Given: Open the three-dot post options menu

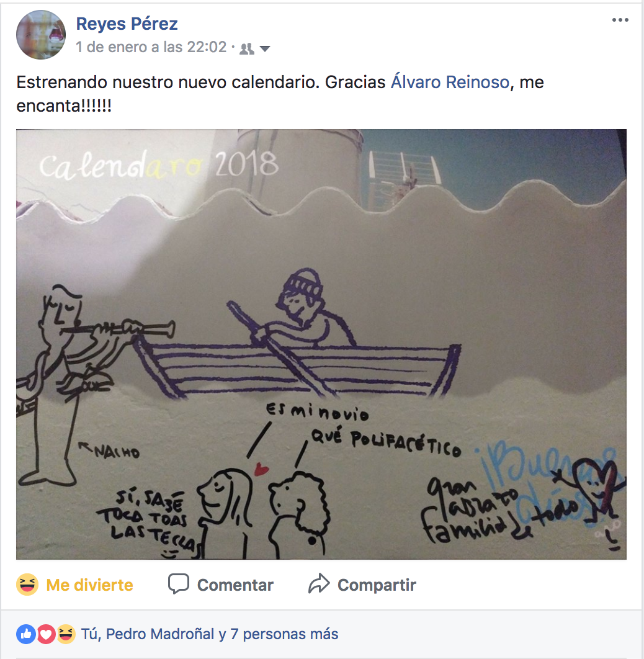Looking at the screenshot, I should [620, 20].
